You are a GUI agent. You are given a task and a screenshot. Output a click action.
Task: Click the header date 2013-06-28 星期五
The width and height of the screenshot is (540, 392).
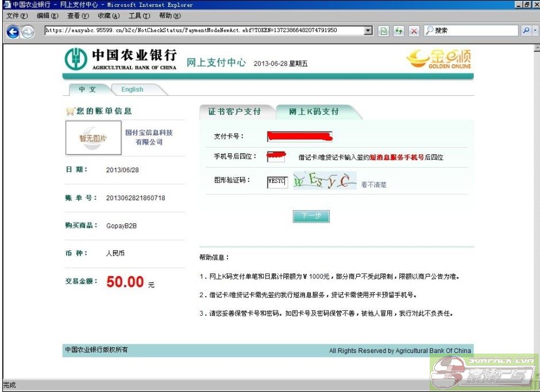(281, 64)
